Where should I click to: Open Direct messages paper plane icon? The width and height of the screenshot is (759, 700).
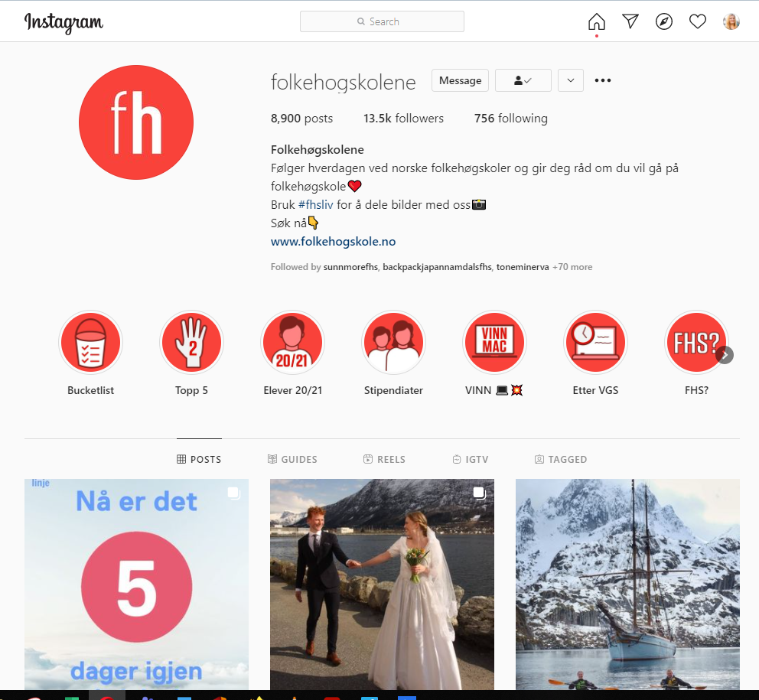pyautogui.click(x=630, y=21)
